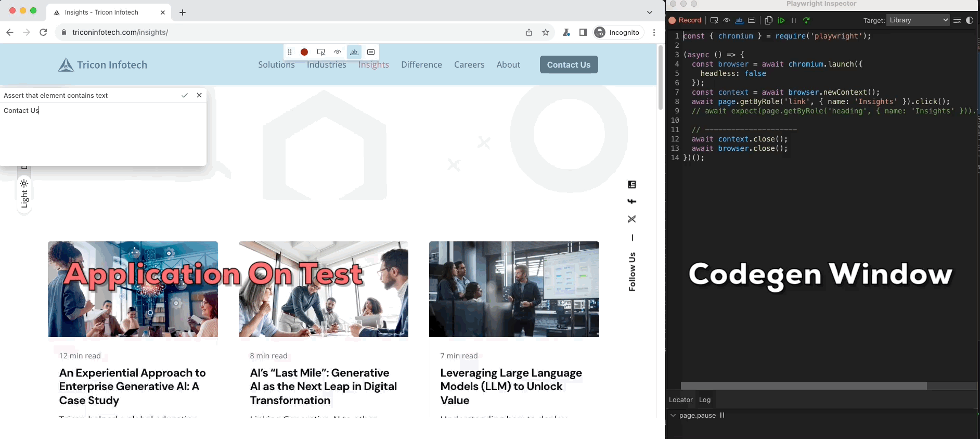Switch to the Locator tab in Inspector
The height and width of the screenshot is (439, 980).
pos(680,400)
